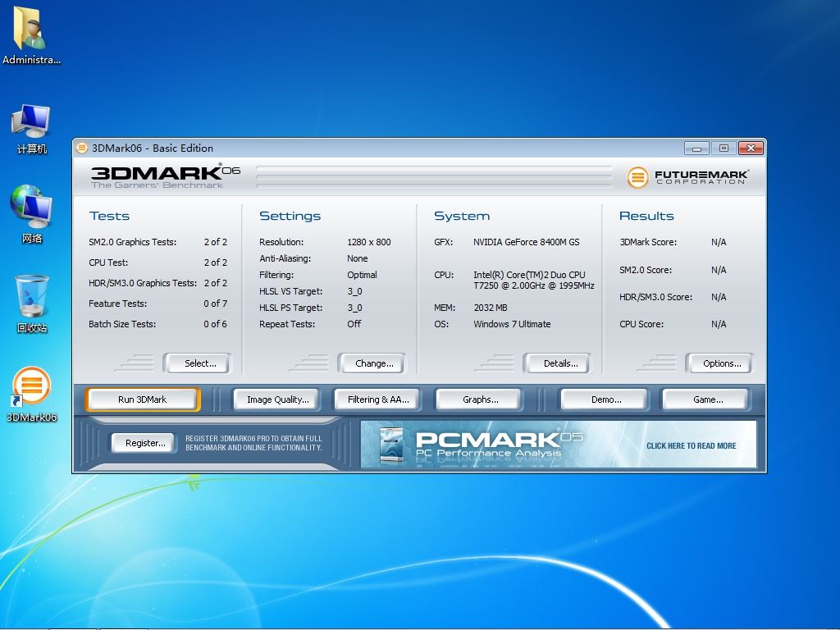Click the Repeat Tests value Off
This screenshot has height=630, width=840.
click(x=354, y=324)
